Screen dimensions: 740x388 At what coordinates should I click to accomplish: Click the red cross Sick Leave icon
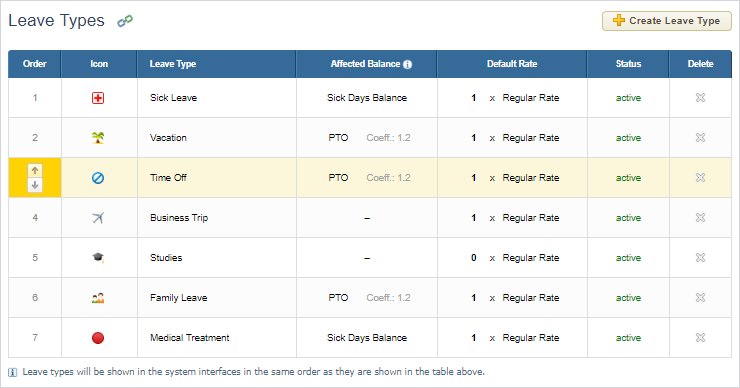(98, 98)
